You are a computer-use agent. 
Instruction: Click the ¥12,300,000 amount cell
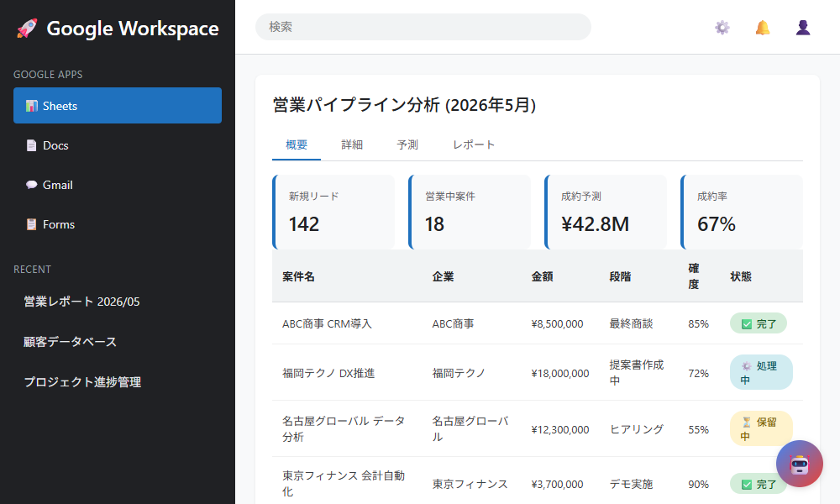coord(559,429)
